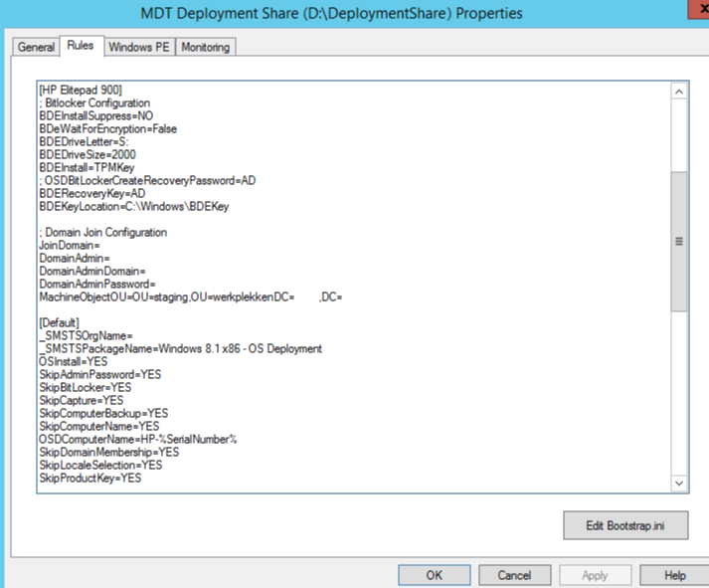Screen dimensions: 709x588
Task: Open the Windows PE tab
Action: pos(139,47)
